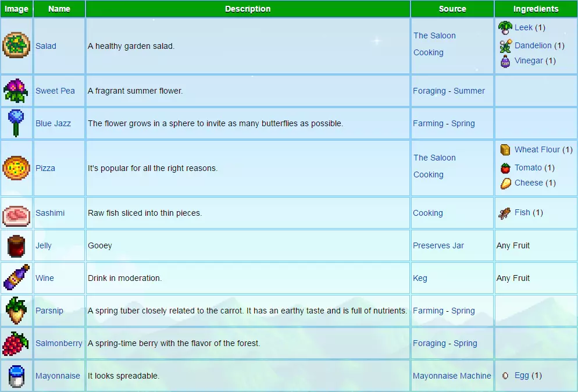Click 'Gooey' description text
This screenshot has width=578, height=392.
pyautogui.click(x=100, y=245)
